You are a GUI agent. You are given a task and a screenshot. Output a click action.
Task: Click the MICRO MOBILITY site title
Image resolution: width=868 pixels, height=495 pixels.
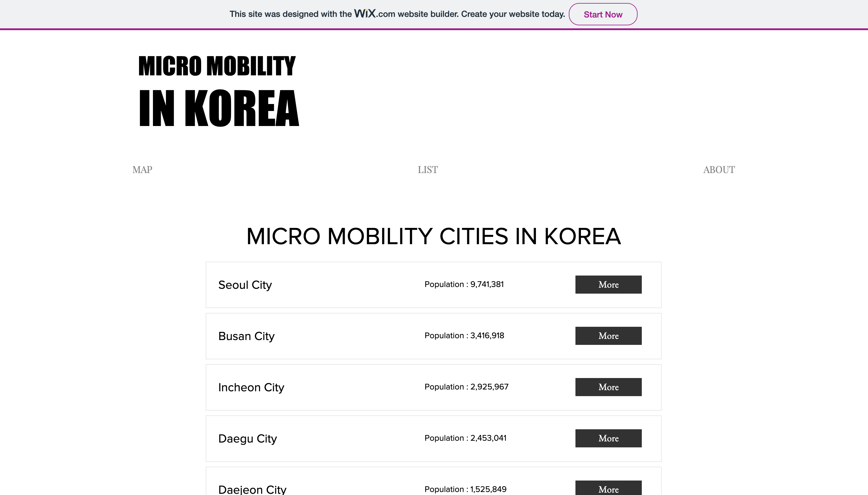pos(217,66)
